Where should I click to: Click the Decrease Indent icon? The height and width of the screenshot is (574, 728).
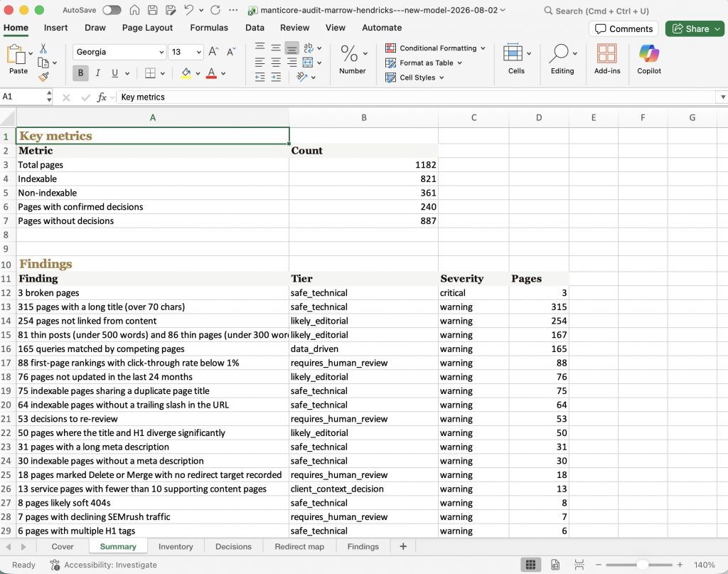[260, 77]
